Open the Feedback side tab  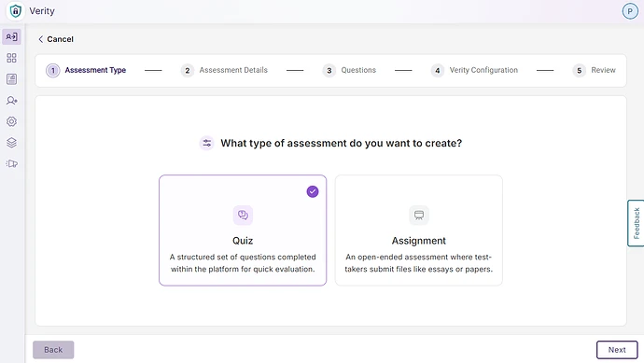coord(636,223)
